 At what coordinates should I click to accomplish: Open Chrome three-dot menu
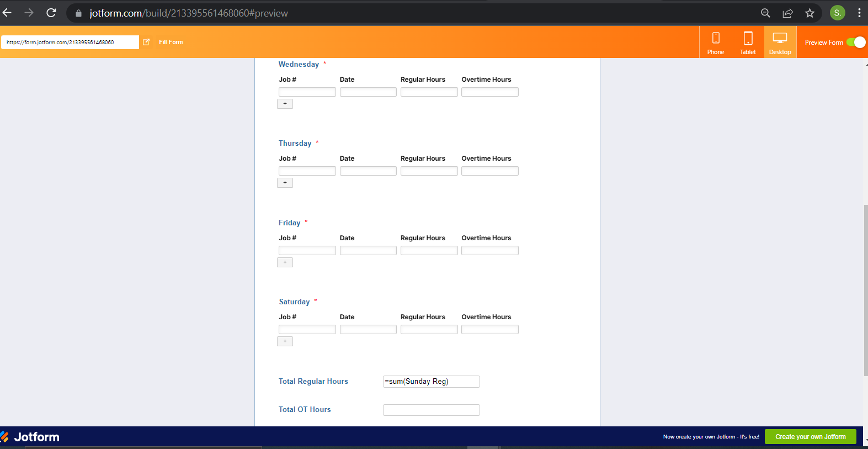[859, 13]
